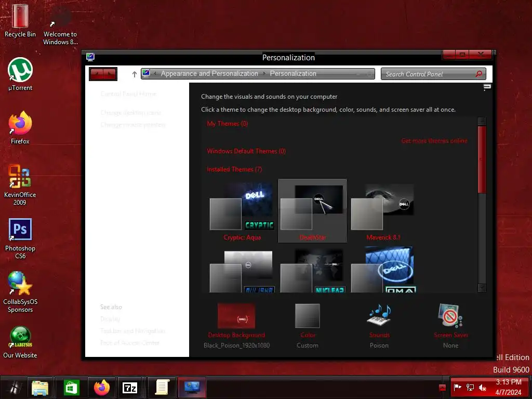
Task: Click the Windows Default Themes (0) heading
Action: (x=246, y=151)
